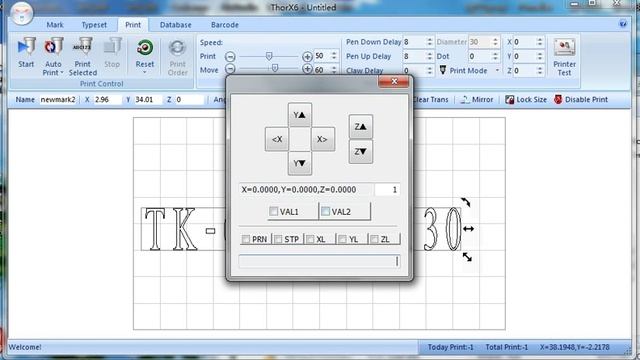Click the jog step value field showing 1
The height and width of the screenshot is (360, 640).
point(387,190)
